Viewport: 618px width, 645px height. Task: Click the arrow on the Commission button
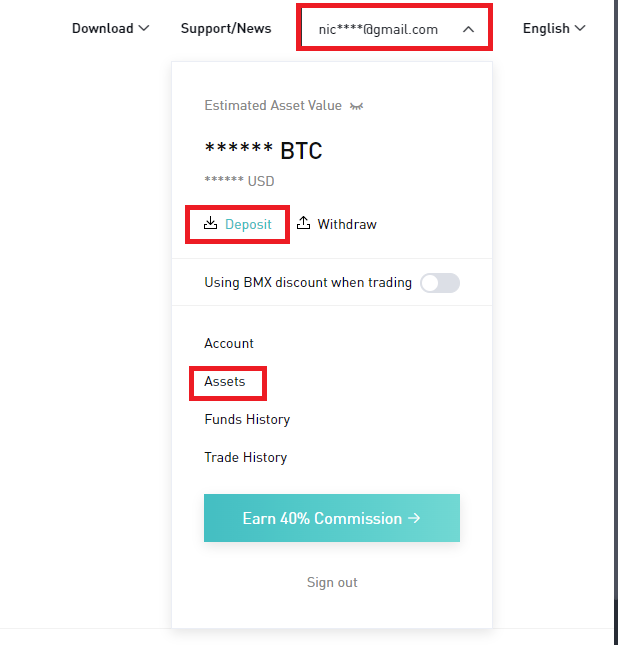click(413, 518)
